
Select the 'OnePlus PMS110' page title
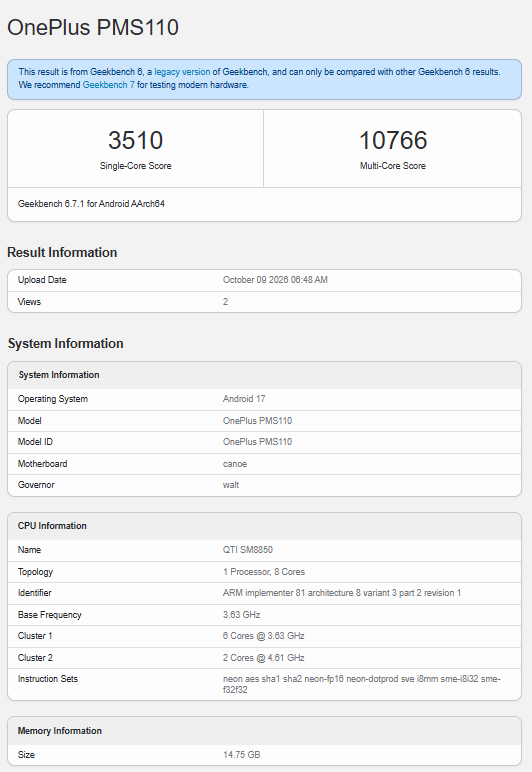click(x=93, y=27)
